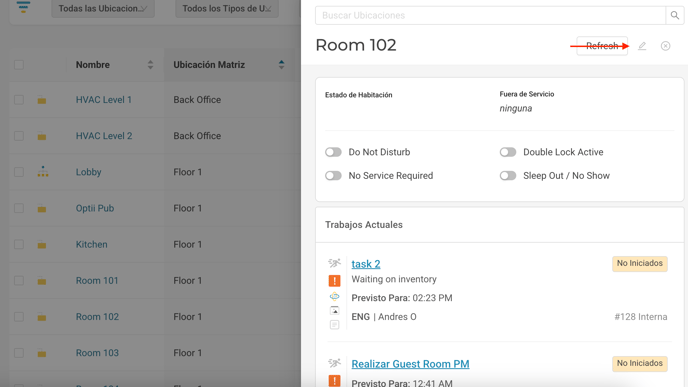Select the header select-all checkbox

(19, 65)
